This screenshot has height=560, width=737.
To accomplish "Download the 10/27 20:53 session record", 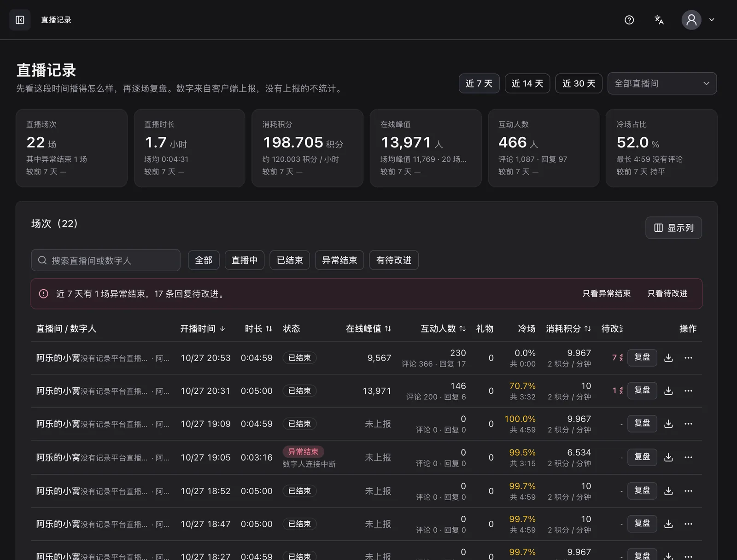I will (668, 358).
